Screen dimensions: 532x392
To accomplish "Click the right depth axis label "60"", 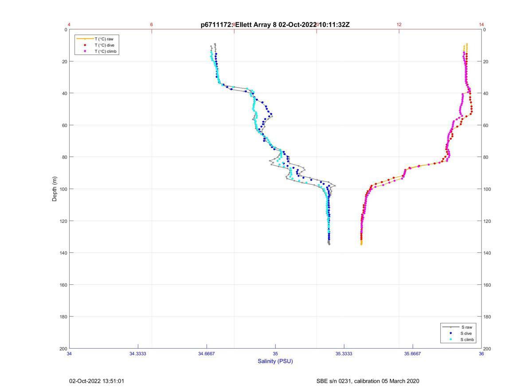I will pos(486,125).
